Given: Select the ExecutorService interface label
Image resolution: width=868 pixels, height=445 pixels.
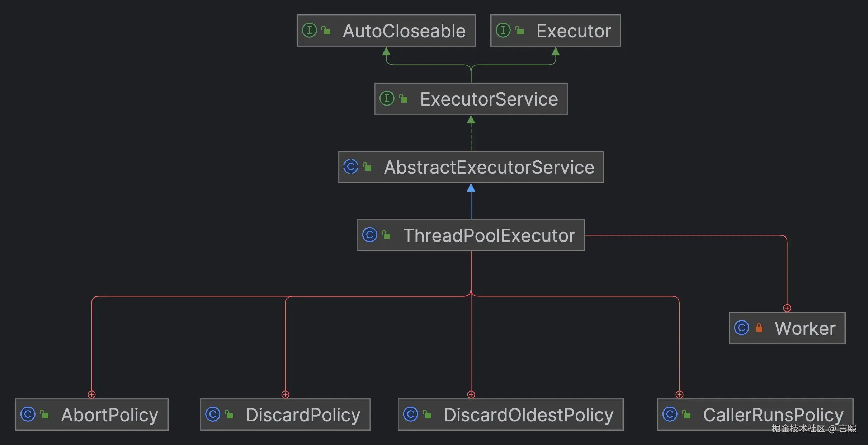Looking at the screenshot, I should click(x=489, y=99).
